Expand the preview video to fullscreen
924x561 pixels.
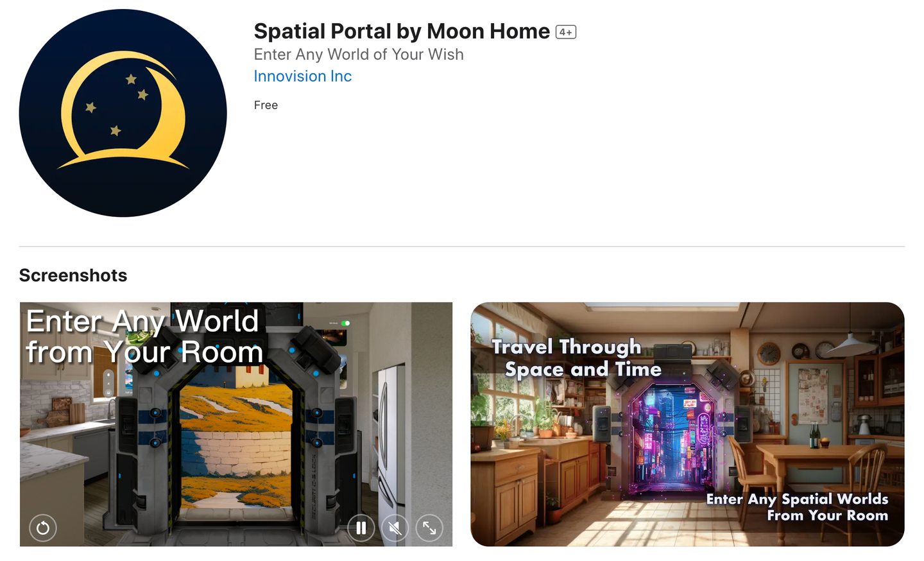[429, 528]
